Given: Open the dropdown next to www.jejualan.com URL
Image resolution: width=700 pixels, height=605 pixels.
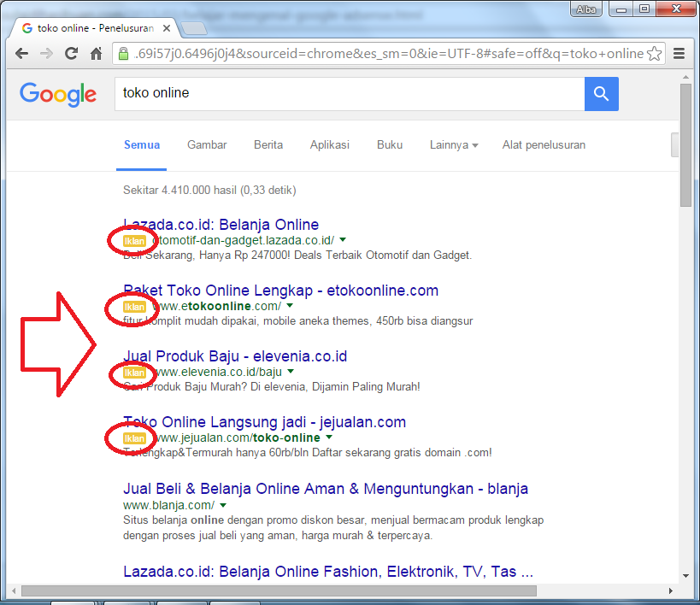Looking at the screenshot, I should [x=328, y=438].
